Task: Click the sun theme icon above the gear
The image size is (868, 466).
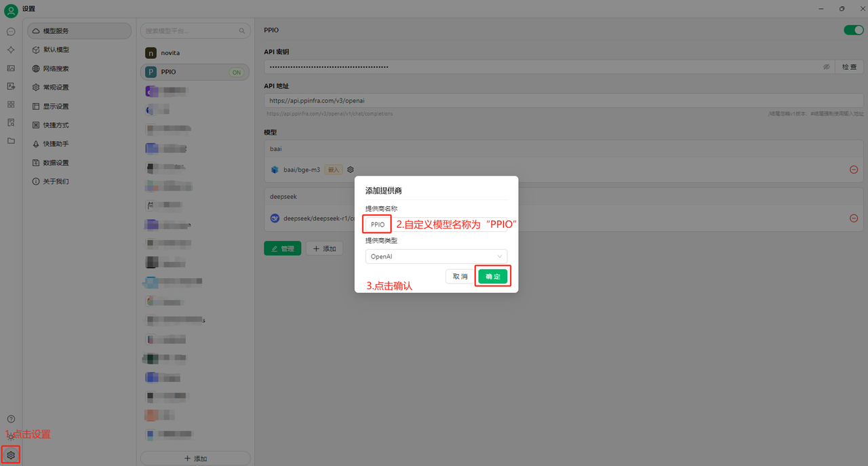Action: pos(11,438)
